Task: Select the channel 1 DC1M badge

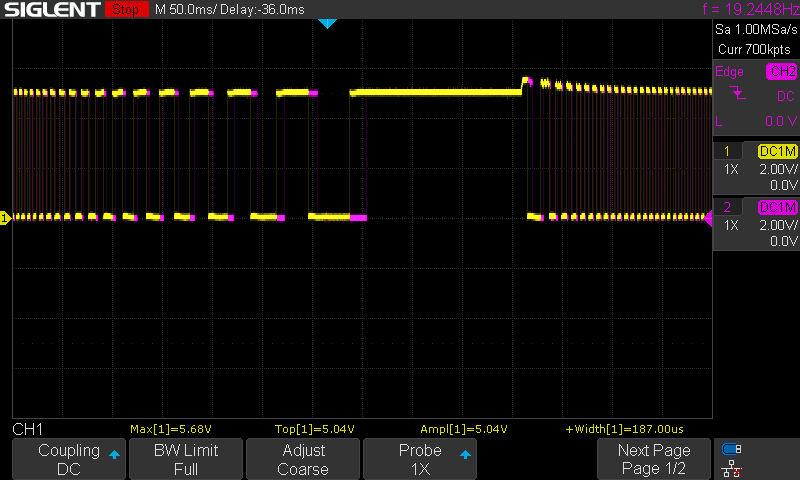Action: point(778,151)
